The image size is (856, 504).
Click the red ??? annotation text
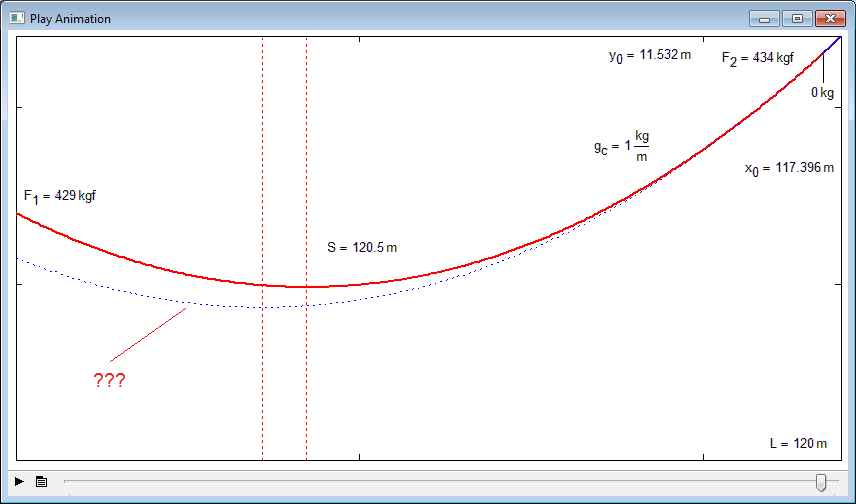(x=109, y=380)
